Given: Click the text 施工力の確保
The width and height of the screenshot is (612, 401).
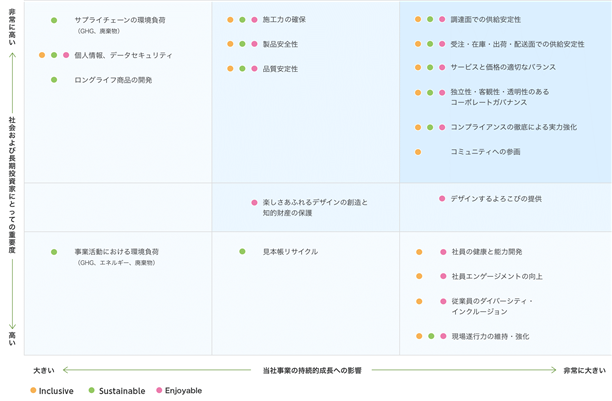Looking at the screenshot, I should [x=284, y=20].
